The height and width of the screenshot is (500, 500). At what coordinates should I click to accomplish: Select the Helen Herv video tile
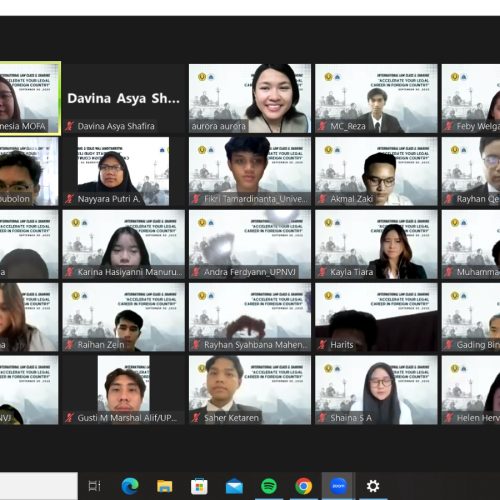click(471, 390)
